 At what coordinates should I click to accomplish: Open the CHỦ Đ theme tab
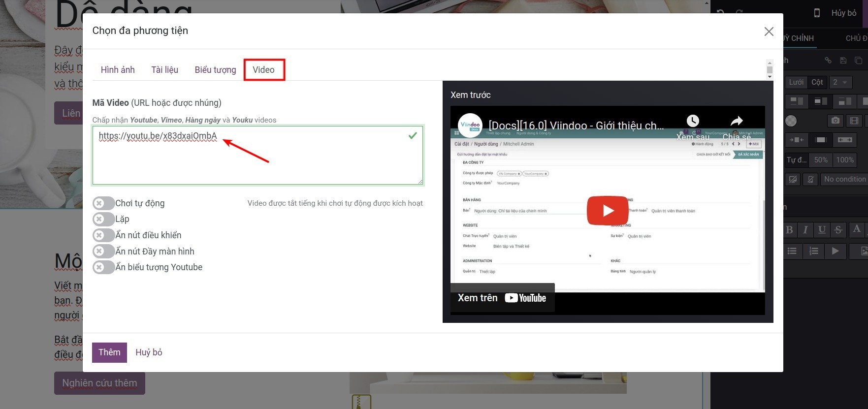[856, 38]
